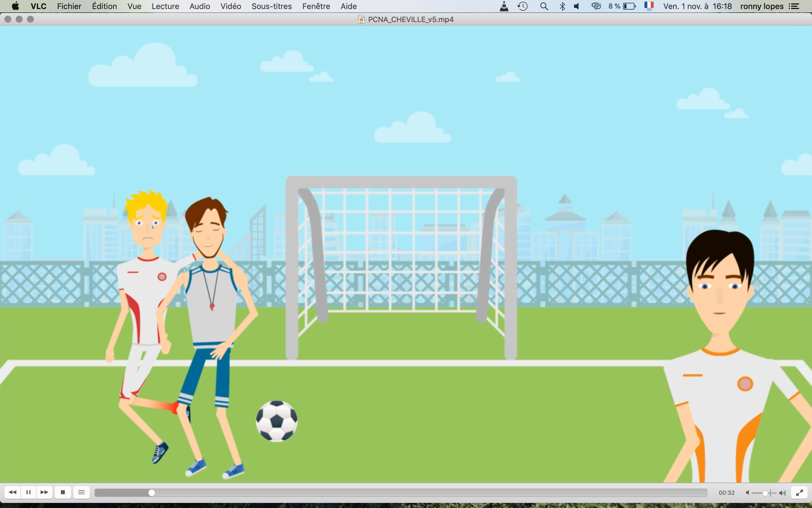This screenshot has width=812, height=508.
Task: Click the PCNA_CHEVILLE_v5.mp4 window title
Action: click(x=411, y=19)
